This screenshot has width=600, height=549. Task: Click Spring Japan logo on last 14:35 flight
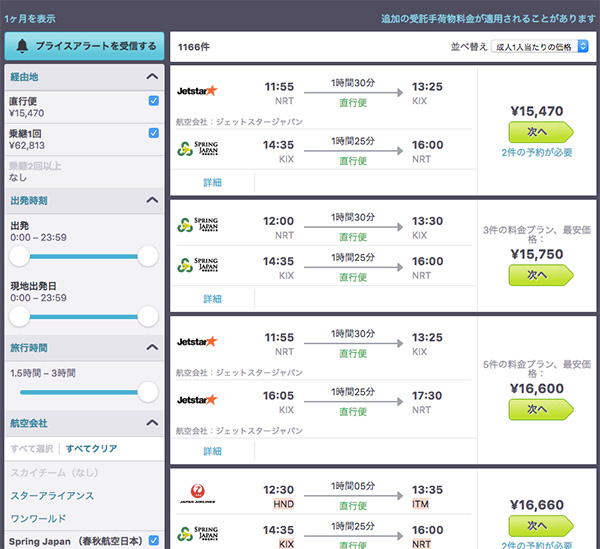[x=197, y=534]
